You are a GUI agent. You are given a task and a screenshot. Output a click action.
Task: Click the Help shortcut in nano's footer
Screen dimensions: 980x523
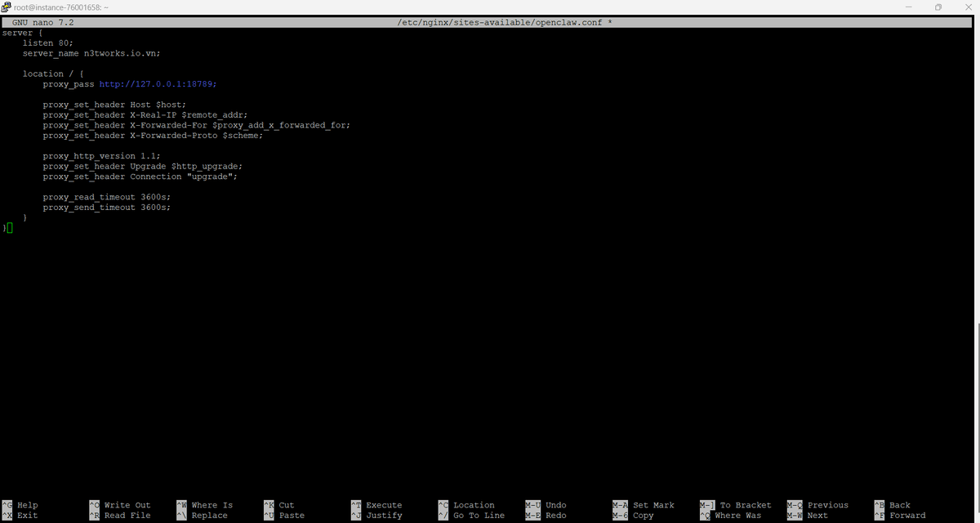[x=27, y=505]
